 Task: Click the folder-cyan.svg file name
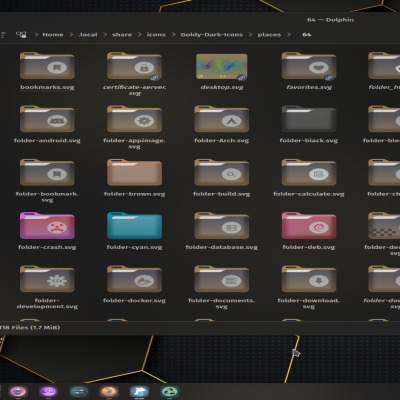click(134, 247)
